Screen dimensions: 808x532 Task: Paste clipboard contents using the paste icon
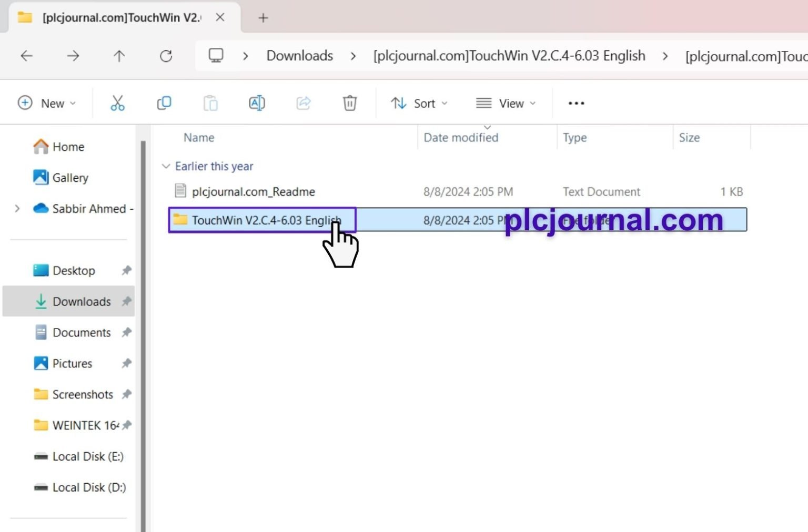[210, 103]
